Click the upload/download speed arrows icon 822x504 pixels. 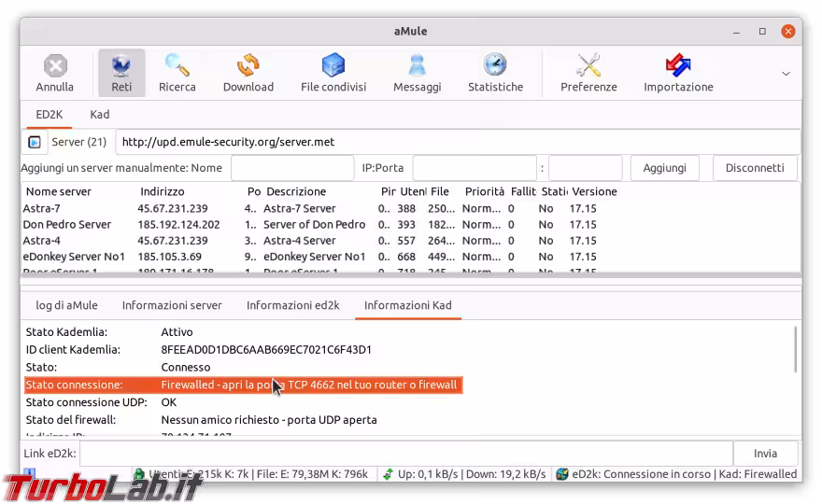(x=388, y=474)
